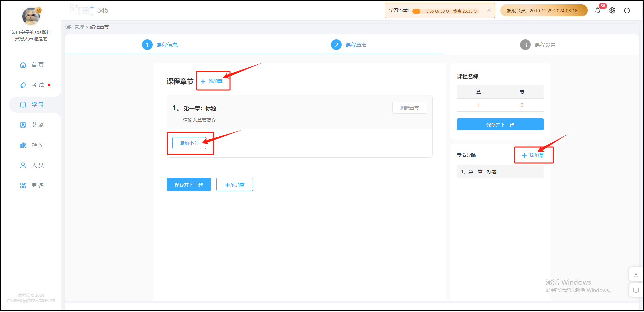Viewport: 644px width, 312px height.
Task: Click the 编辑章节 breadcrumb text
Action: pyautogui.click(x=100, y=27)
